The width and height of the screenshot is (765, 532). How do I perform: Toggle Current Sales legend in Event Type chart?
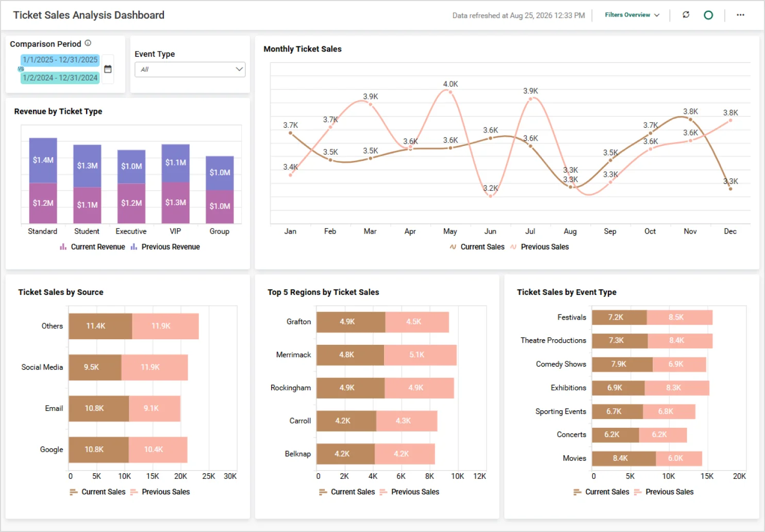(x=601, y=492)
